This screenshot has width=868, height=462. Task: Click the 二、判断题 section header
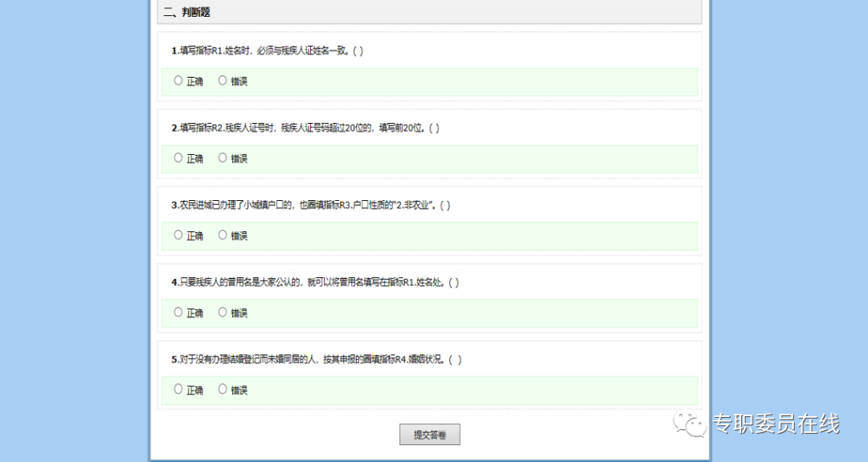(x=429, y=12)
